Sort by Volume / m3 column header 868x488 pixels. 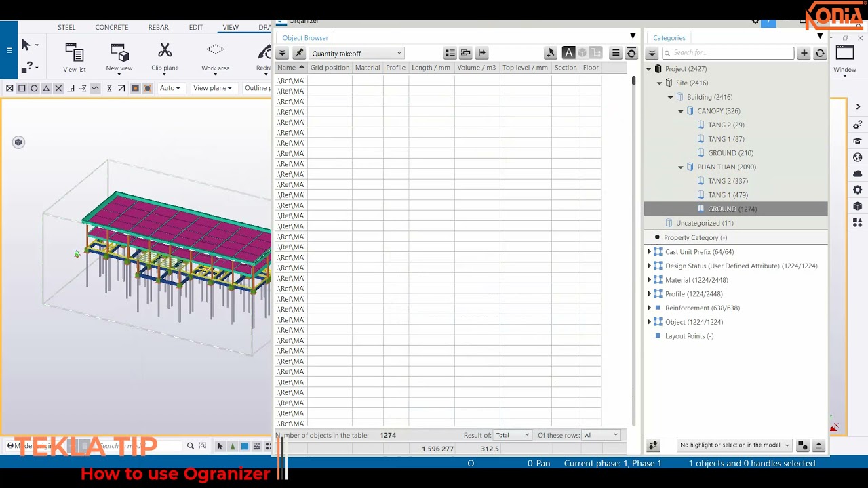pos(477,68)
